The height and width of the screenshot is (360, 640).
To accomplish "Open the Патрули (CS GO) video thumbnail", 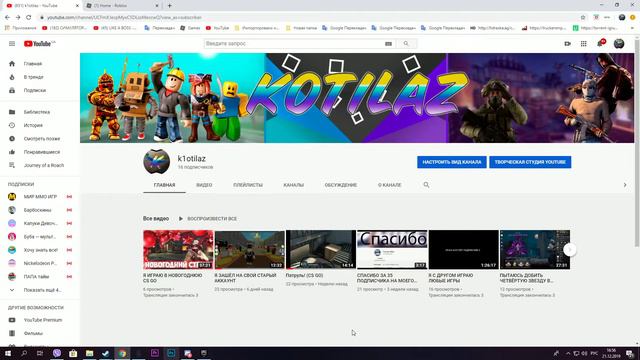I will click(x=321, y=249).
